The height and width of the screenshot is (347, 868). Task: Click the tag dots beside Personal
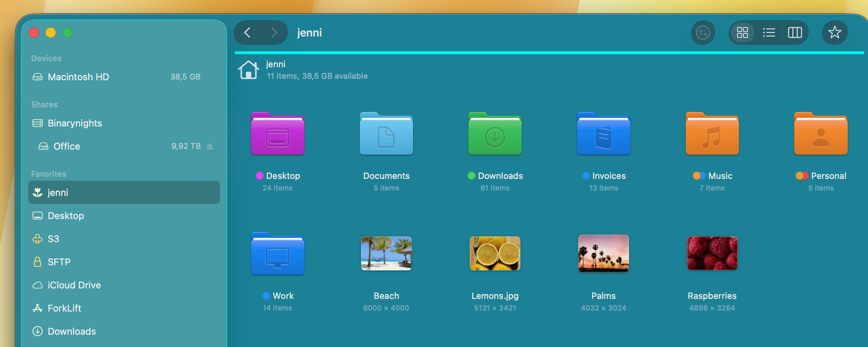tap(802, 176)
